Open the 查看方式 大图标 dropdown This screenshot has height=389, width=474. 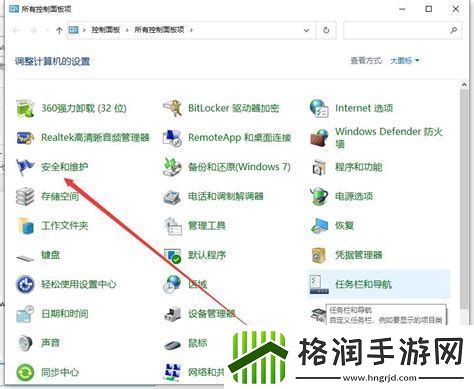coord(405,61)
